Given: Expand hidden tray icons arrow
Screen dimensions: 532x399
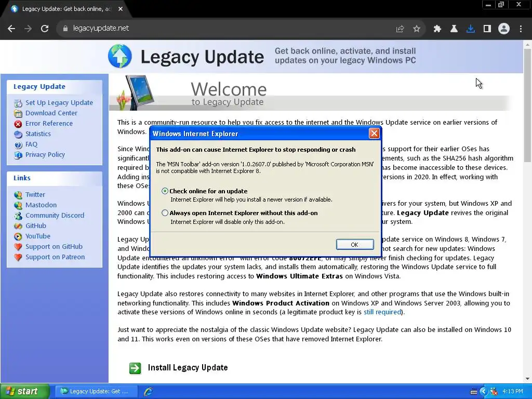Looking at the screenshot, I should click(x=484, y=392).
